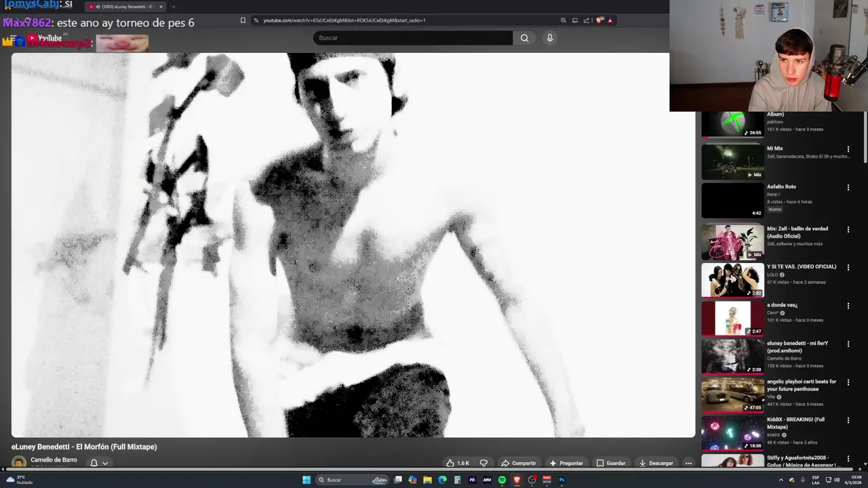Play the a donde vas¿ thumbnail

(732, 319)
